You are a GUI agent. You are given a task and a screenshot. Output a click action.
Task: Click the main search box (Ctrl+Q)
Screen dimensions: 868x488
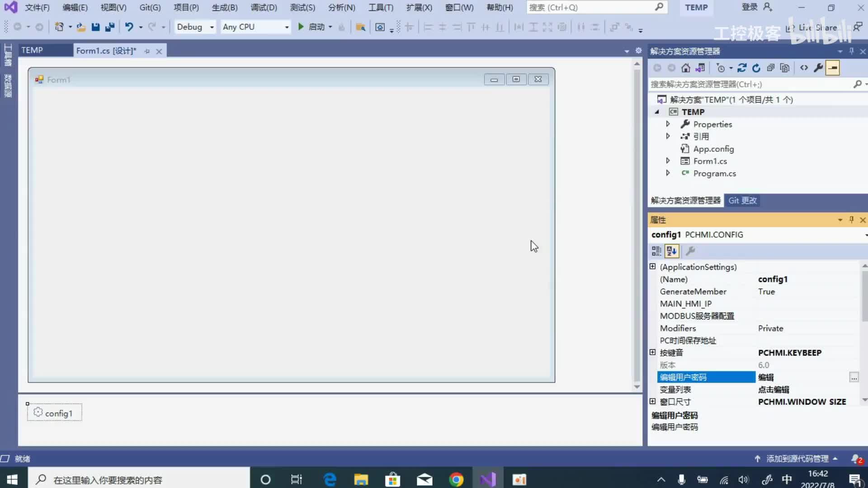pos(597,8)
